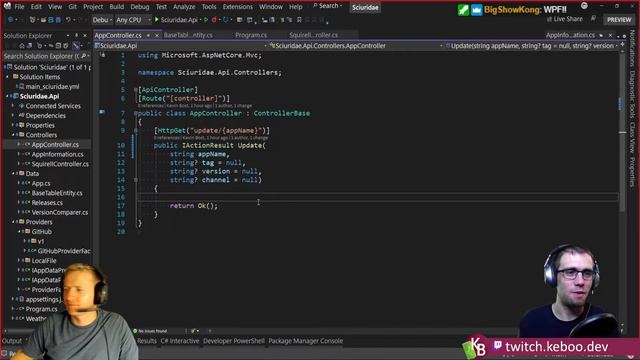The height and width of the screenshot is (360, 640).
Task: Click the Live Share icon button
Action: [565, 19]
